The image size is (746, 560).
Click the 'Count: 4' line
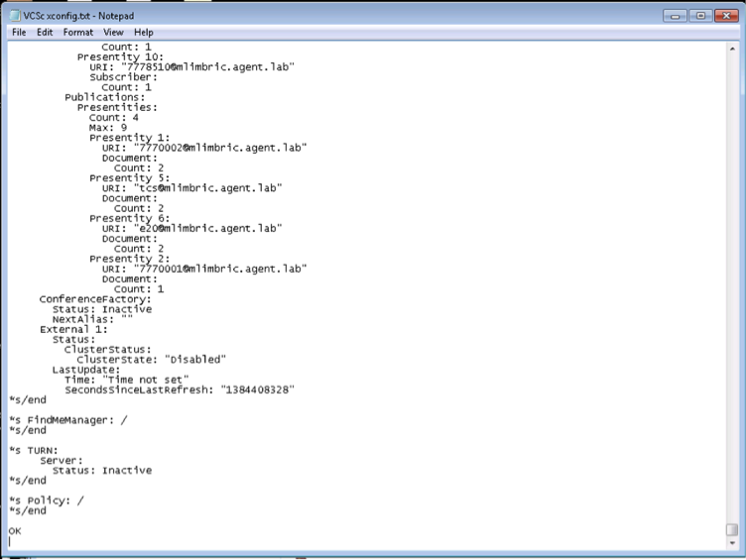114,117
